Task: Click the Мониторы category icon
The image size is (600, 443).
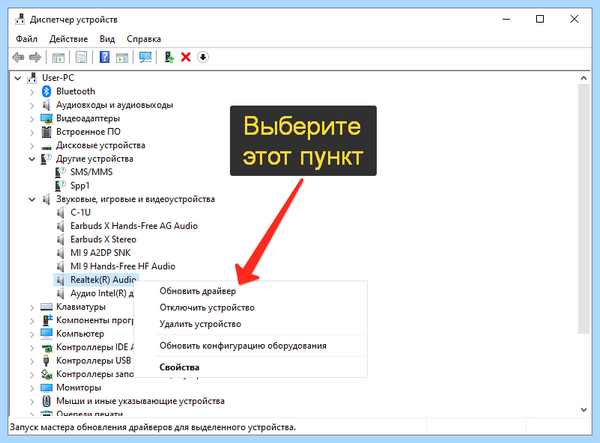Action: coord(46,388)
